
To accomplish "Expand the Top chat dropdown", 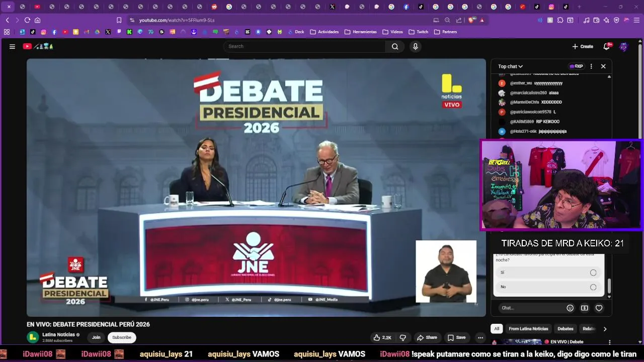I will [x=510, y=66].
